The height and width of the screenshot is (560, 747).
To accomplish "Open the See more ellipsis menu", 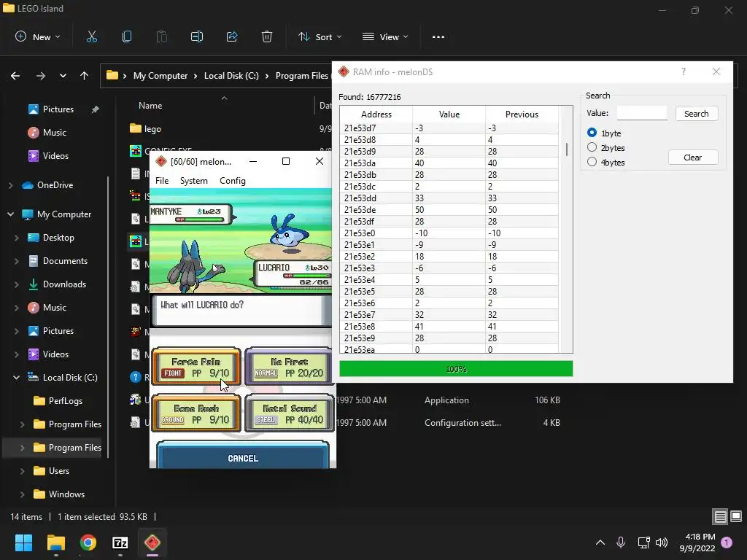I will (x=438, y=36).
